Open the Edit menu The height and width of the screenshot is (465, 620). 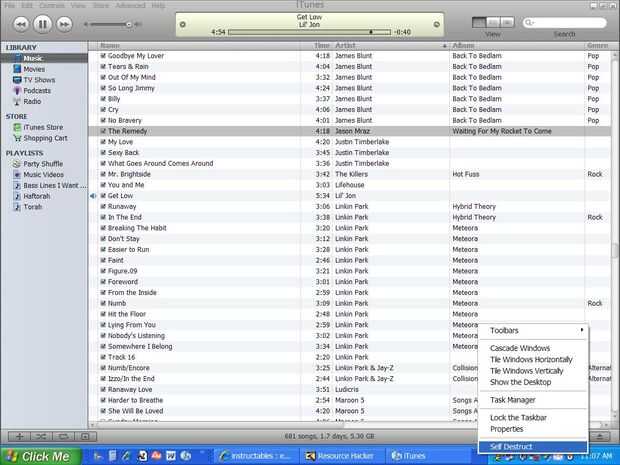coord(27,6)
